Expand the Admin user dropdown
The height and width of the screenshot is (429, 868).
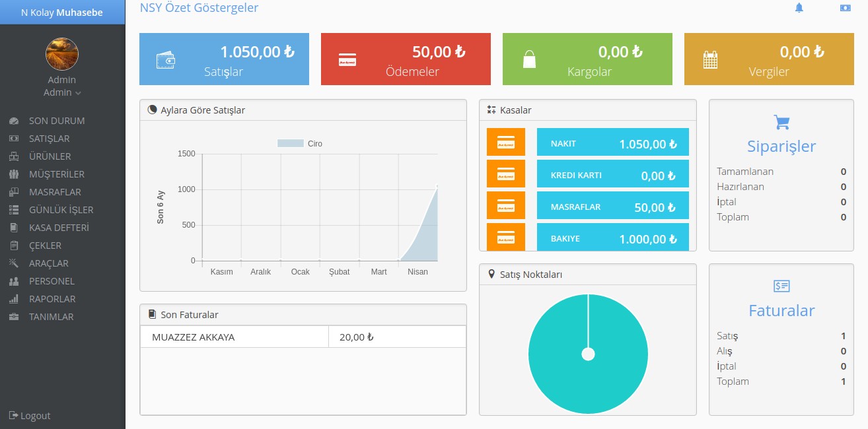62,93
